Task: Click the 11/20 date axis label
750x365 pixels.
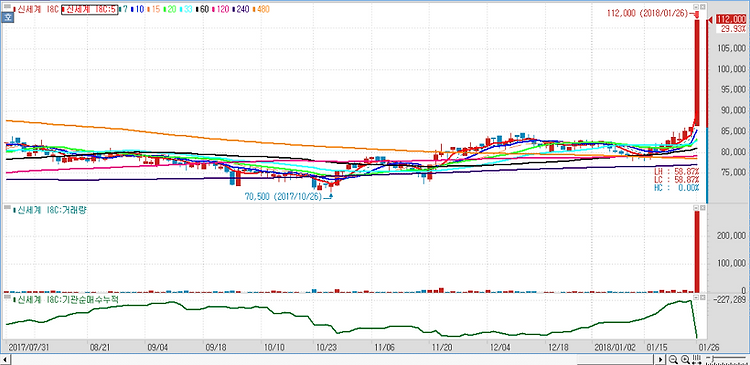Action: pyautogui.click(x=442, y=346)
